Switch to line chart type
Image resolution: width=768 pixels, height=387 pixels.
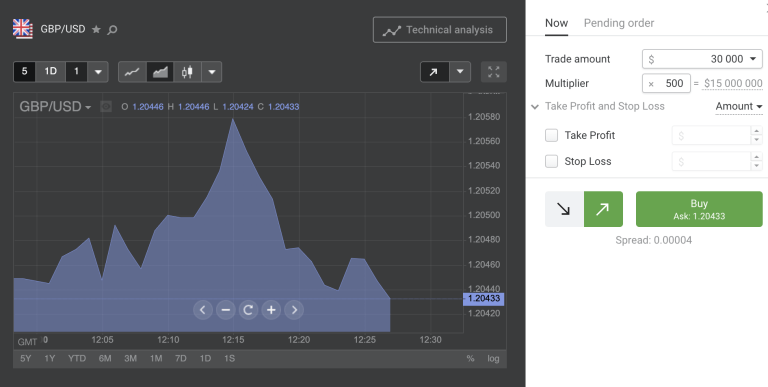click(x=132, y=72)
